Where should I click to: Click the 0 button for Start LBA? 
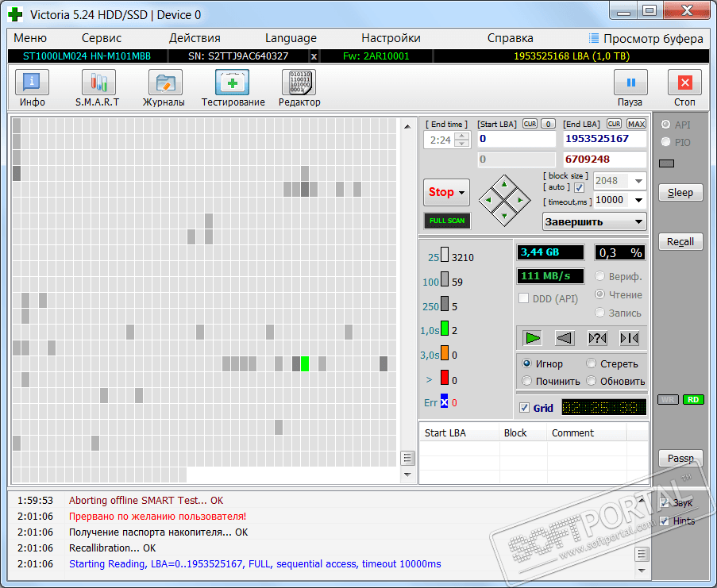click(x=548, y=124)
